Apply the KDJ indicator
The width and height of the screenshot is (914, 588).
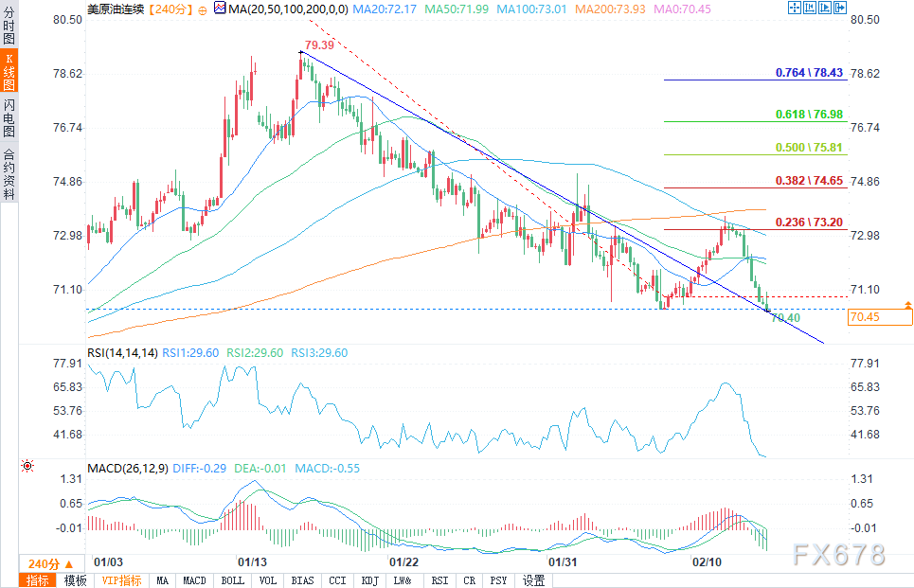(x=373, y=580)
